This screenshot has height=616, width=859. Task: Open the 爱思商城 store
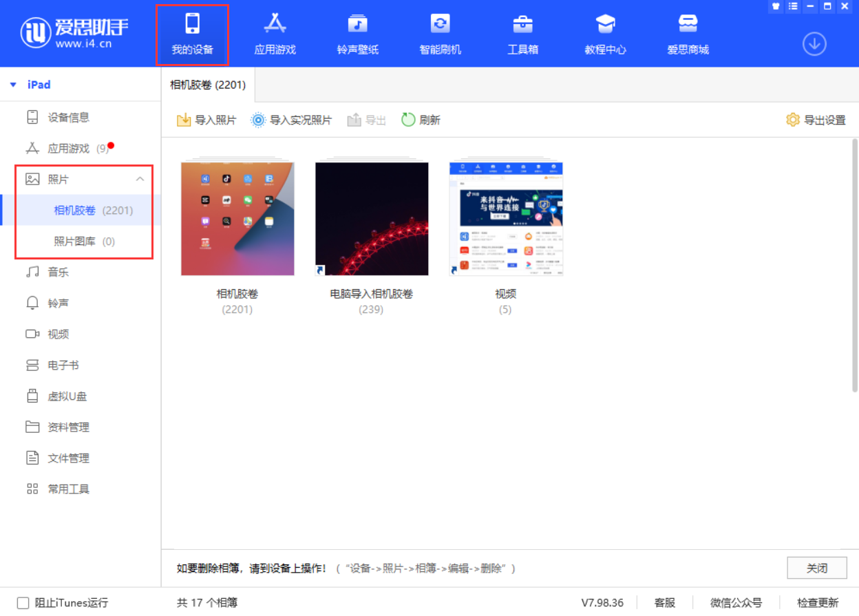pyautogui.click(x=688, y=33)
